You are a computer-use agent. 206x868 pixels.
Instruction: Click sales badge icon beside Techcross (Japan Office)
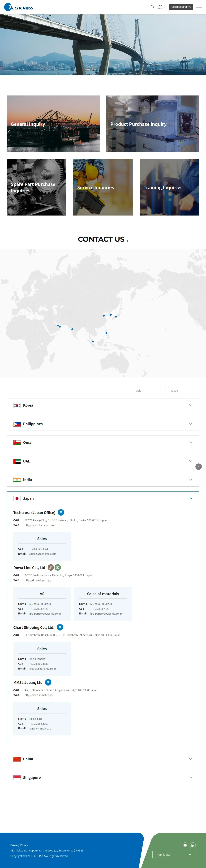click(x=61, y=512)
